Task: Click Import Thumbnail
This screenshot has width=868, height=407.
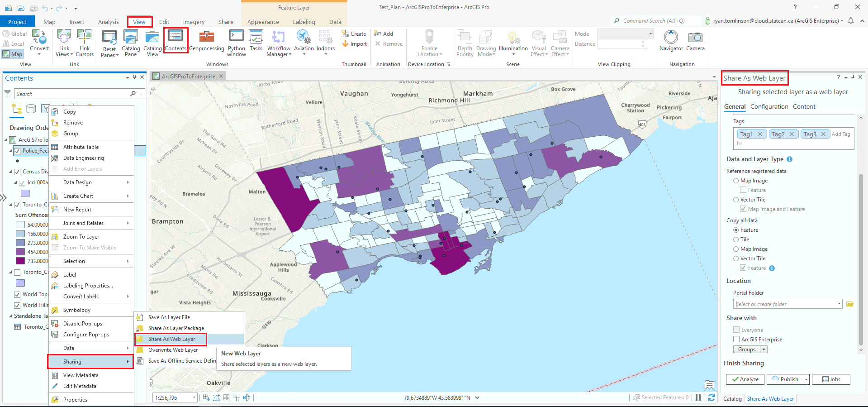Action: click(354, 44)
